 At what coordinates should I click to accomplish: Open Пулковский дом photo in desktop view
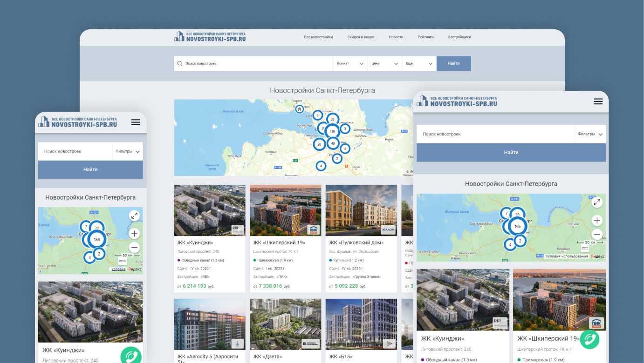(x=362, y=210)
